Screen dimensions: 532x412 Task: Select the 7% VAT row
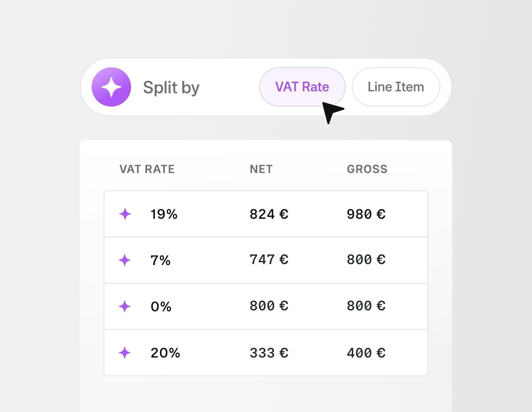coord(266,260)
